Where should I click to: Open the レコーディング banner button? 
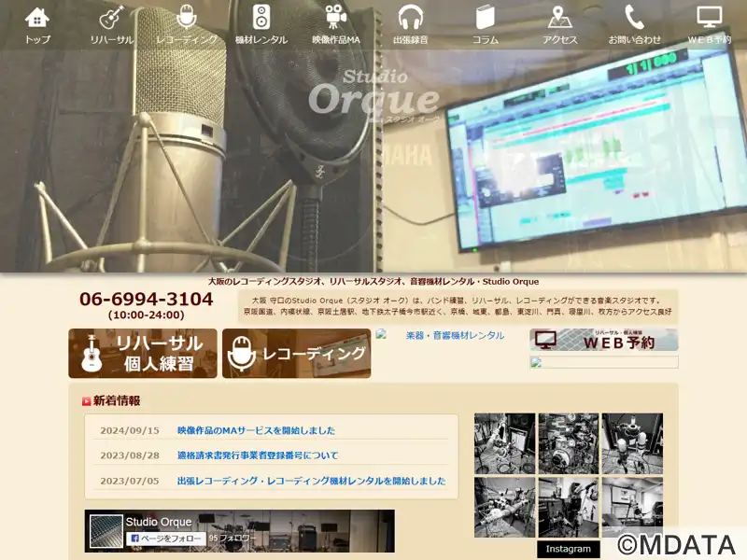coord(296,354)
